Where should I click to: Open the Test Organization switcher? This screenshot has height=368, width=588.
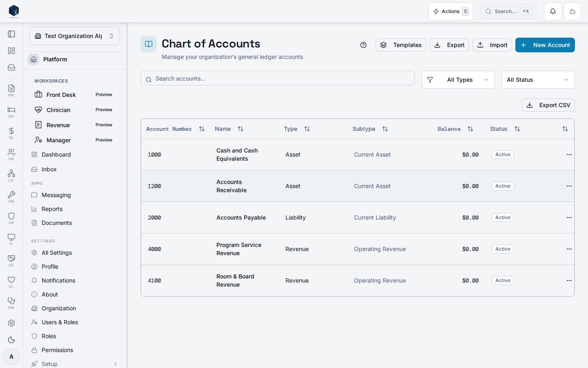tap(75, 36)
